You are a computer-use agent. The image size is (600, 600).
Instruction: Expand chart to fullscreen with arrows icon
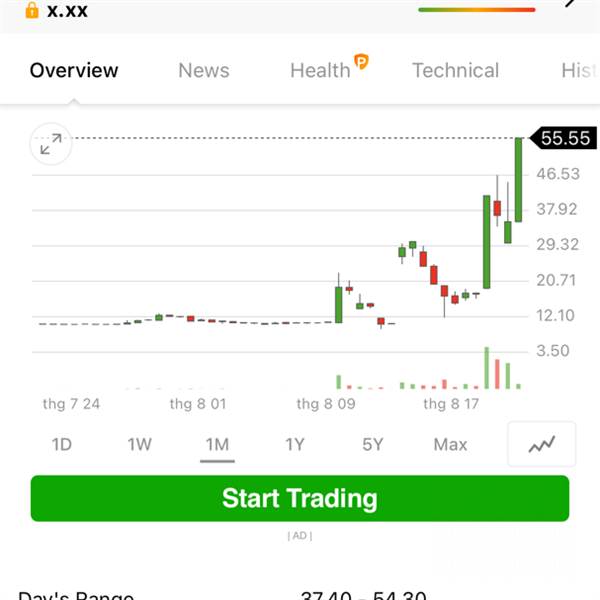pyautogui.click(x=51, y=144)
